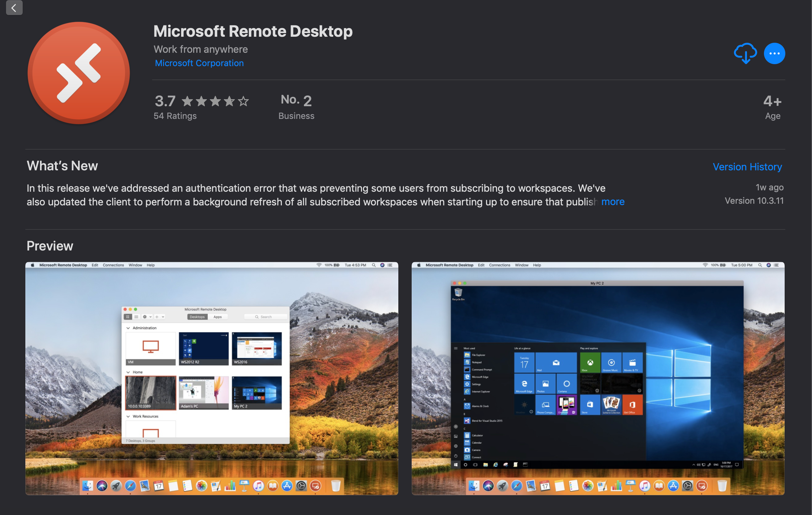Click the Microsoft Remote Desktop app icon

point(79,73)
